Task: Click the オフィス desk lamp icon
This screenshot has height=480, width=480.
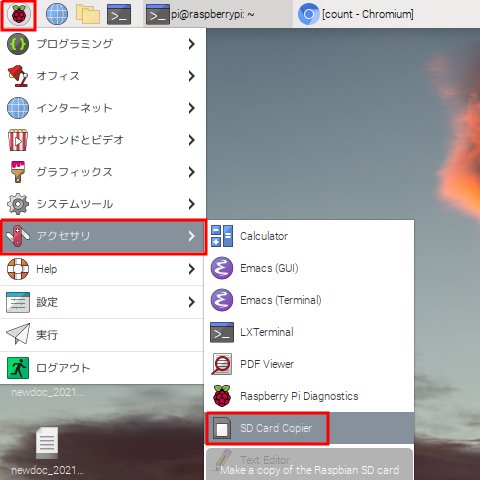Action: pyautogui.click(x=18, y=76)
